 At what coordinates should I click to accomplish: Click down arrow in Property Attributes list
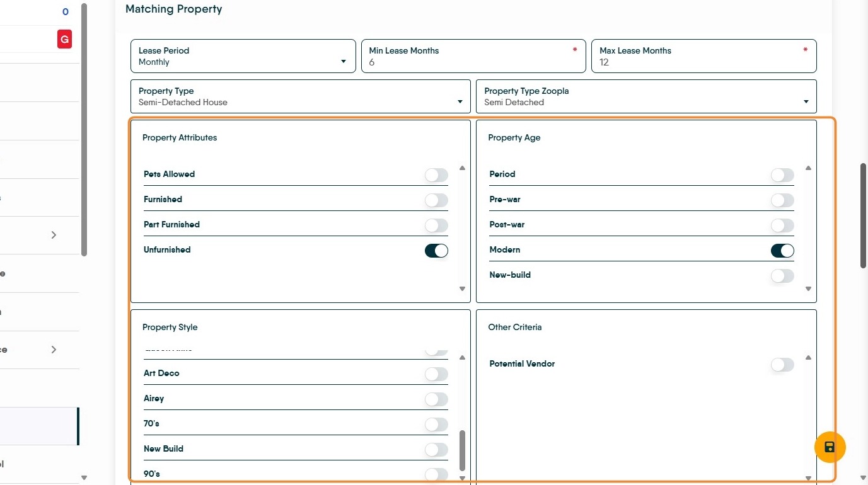point(462,289)
